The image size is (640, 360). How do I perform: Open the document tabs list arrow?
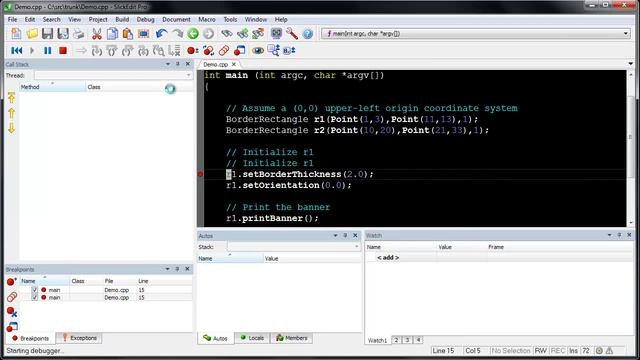click(x=631, y=64)
